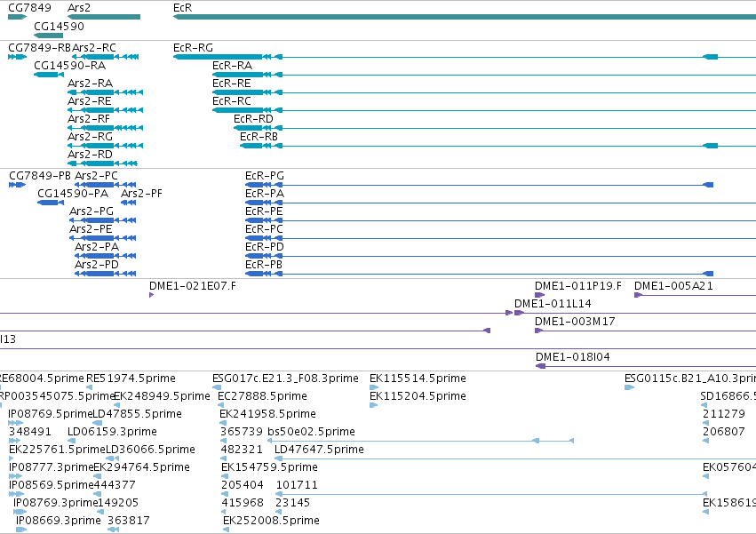The image size is (756, 534).
Task: Select transcript CG14590-RA
Action: pyautogui.click(x=69, y=66)
